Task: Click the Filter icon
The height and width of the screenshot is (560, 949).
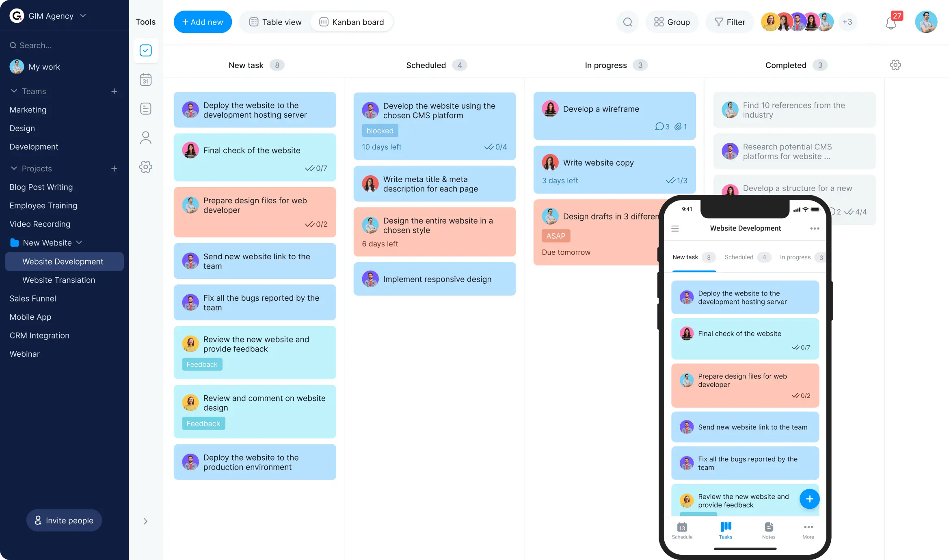Action: point(719,22)
